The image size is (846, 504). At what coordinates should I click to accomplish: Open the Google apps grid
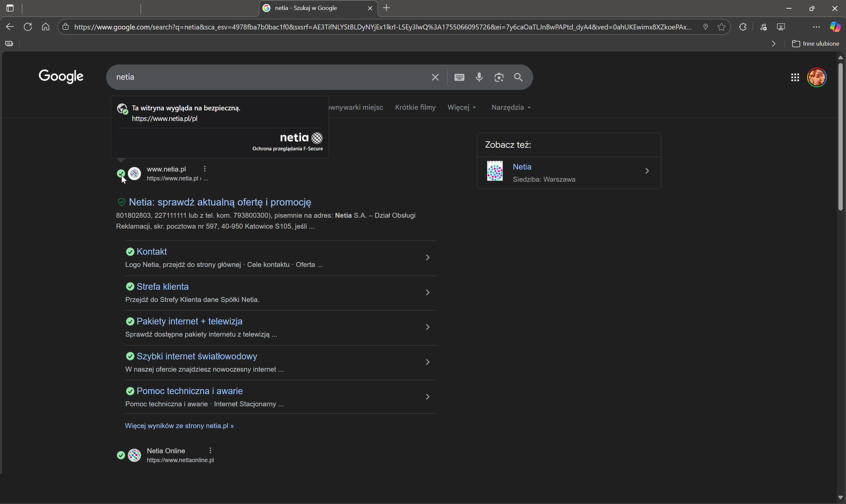coord(795,77)
